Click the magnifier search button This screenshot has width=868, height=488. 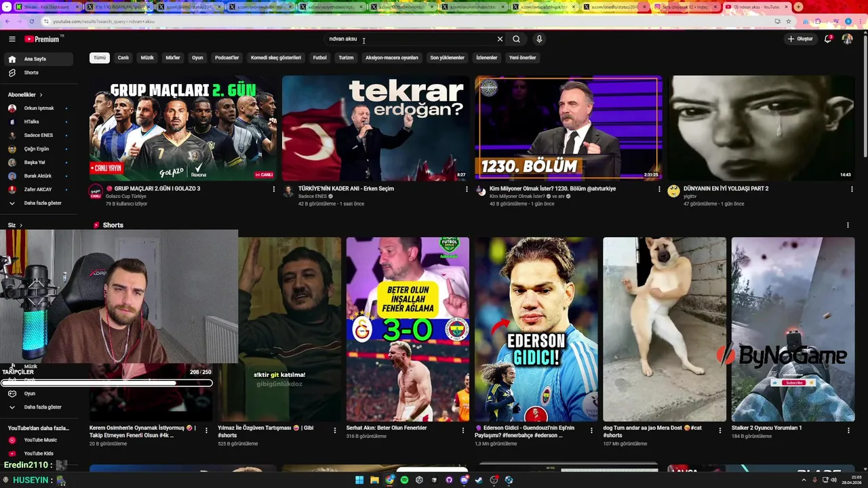516,39
